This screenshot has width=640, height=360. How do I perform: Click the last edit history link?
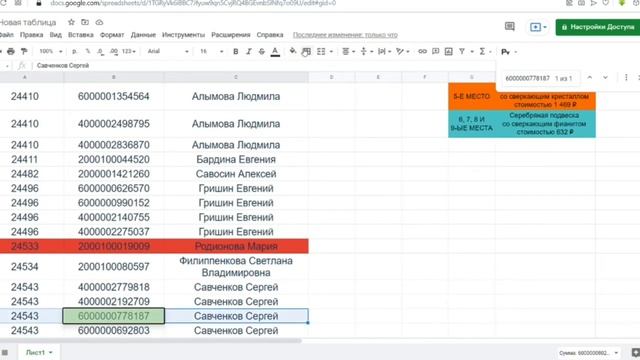[345, 35]
